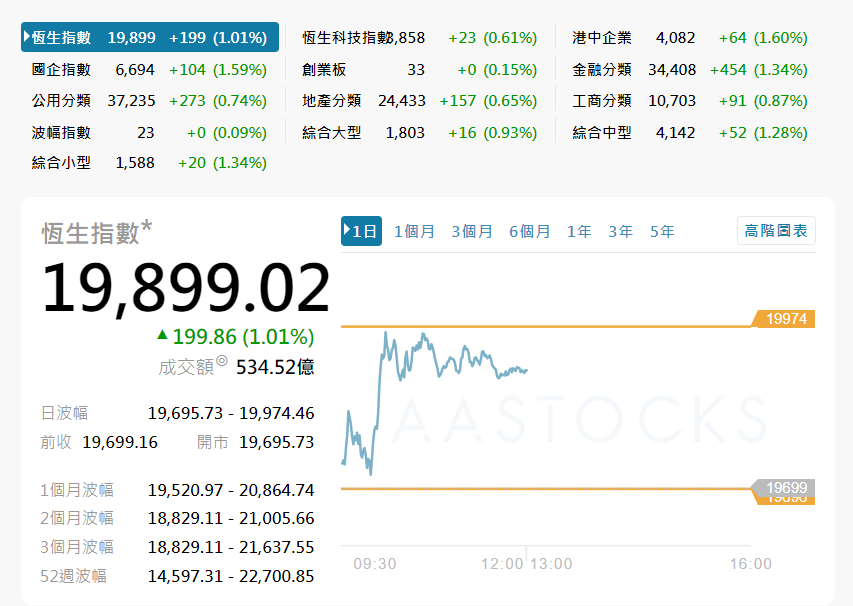View the 5年 chart range

pyautogui.click(x=662, y=231)
